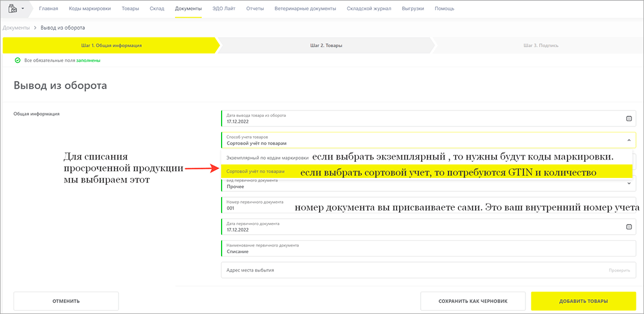The height and width of the screenshot is (314, 644).
Task: Click the Дата первичного документа field
Action: tap(429, 227)
